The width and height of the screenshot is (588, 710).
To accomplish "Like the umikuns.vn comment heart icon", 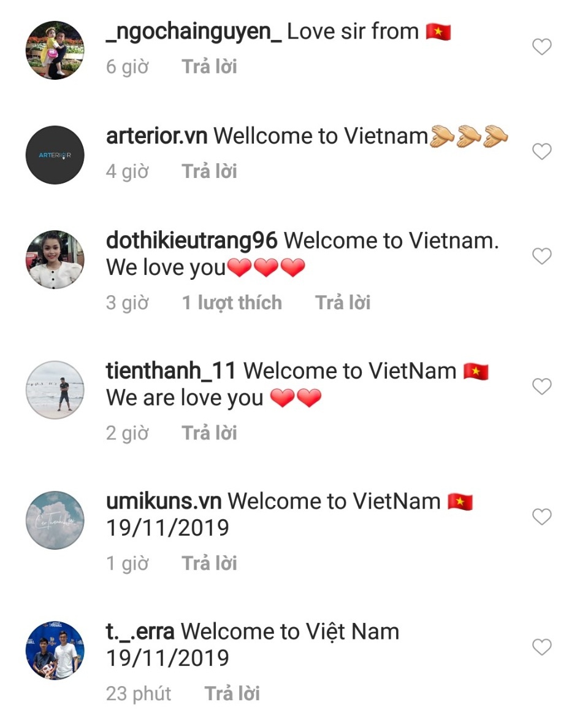I will [x=541, y=516].
